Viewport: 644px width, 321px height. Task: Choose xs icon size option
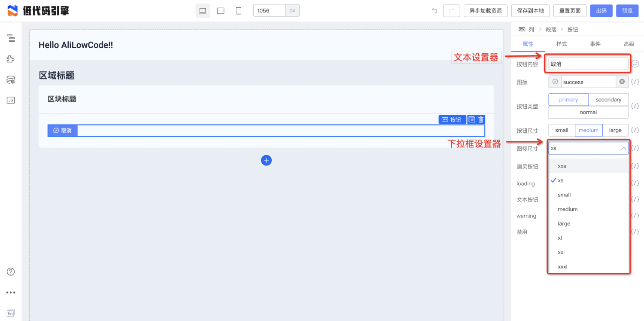click(x=588, y=180)
